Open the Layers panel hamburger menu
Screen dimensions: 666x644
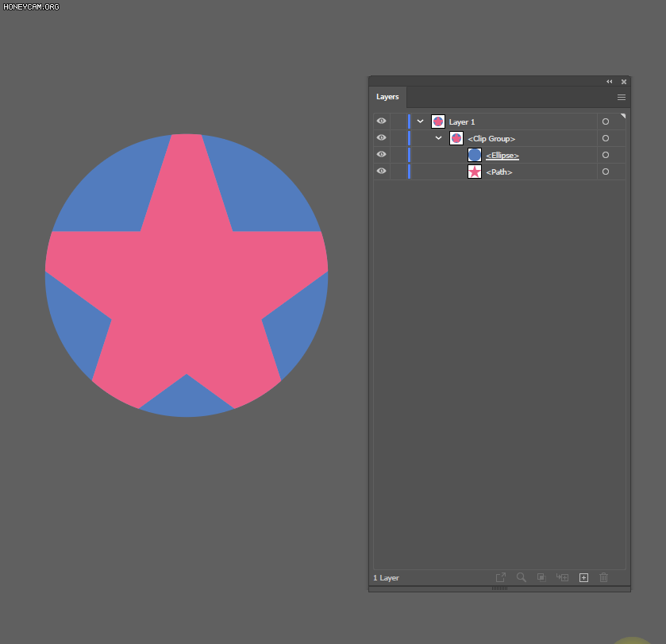pos(621,98)
